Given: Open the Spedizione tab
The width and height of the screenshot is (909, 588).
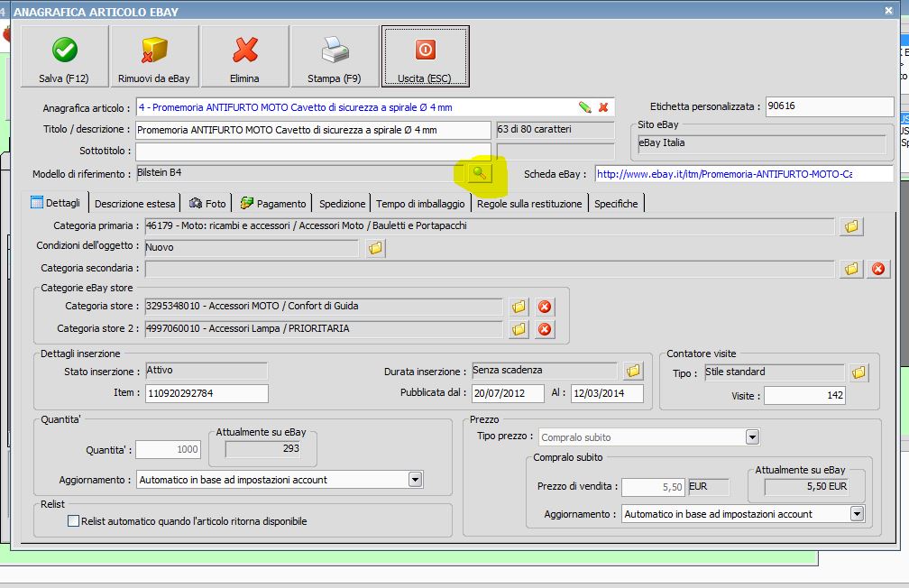Looking at the screenshot, I should pos(343,204).
